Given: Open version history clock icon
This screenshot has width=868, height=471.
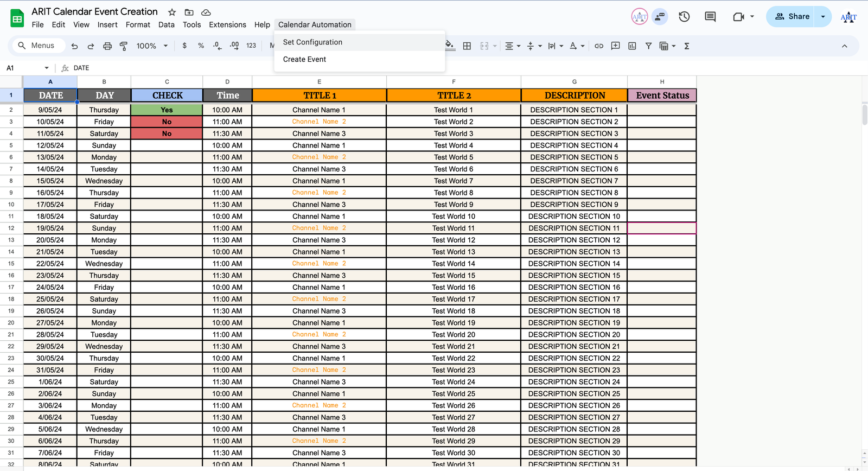Looking at the screenshot, I should [684, 16].
